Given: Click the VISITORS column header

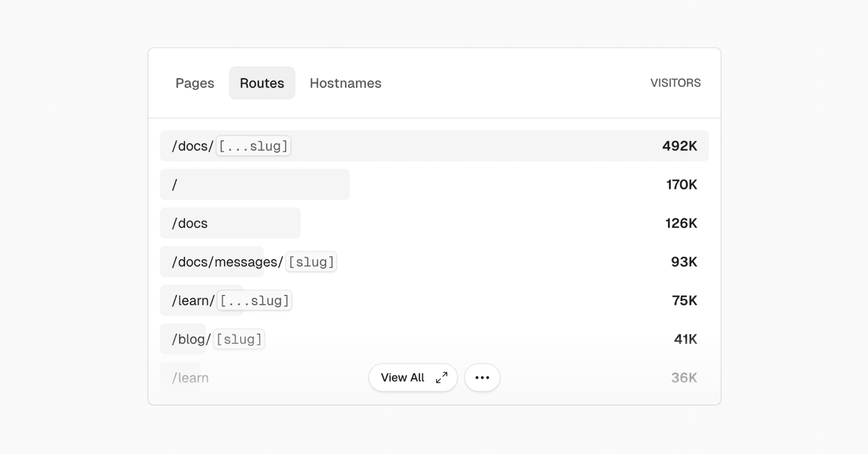Looking at the screenshot, I should [x=675, y=83].
